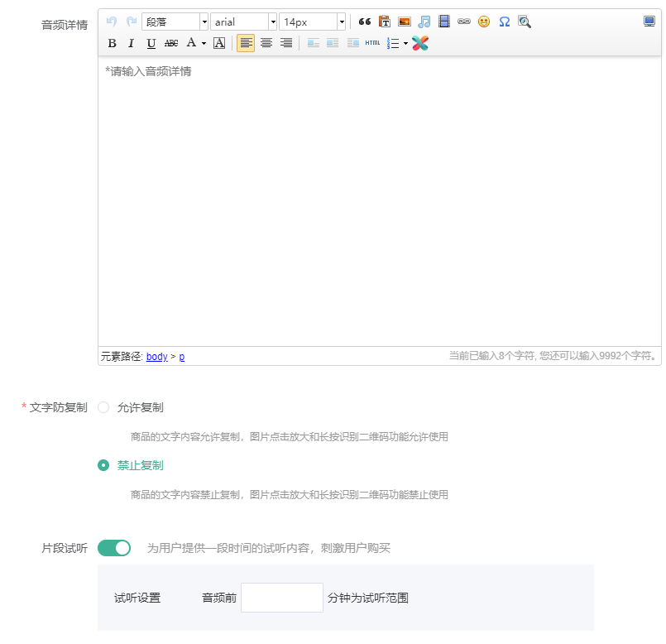This screenshot has height=644, width=666.
Task: Click the 允许复制 label text
Action: pyautogui.click(x=141, y=407)
